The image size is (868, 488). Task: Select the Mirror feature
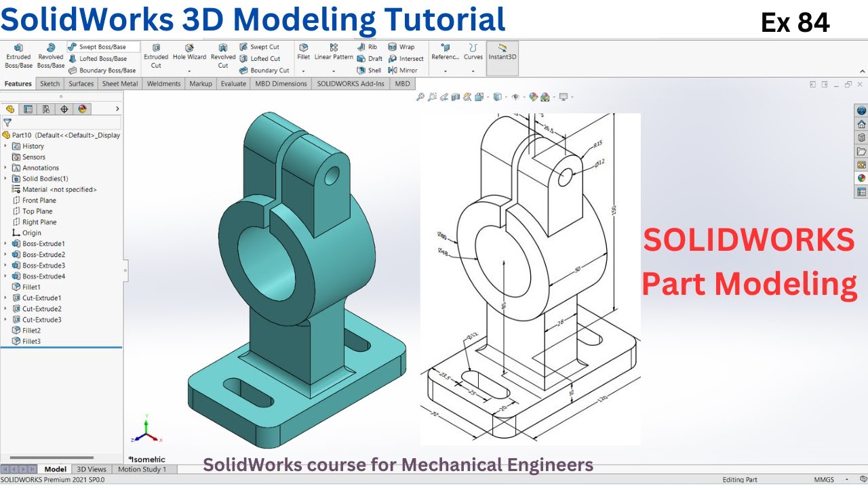(403, 70)
